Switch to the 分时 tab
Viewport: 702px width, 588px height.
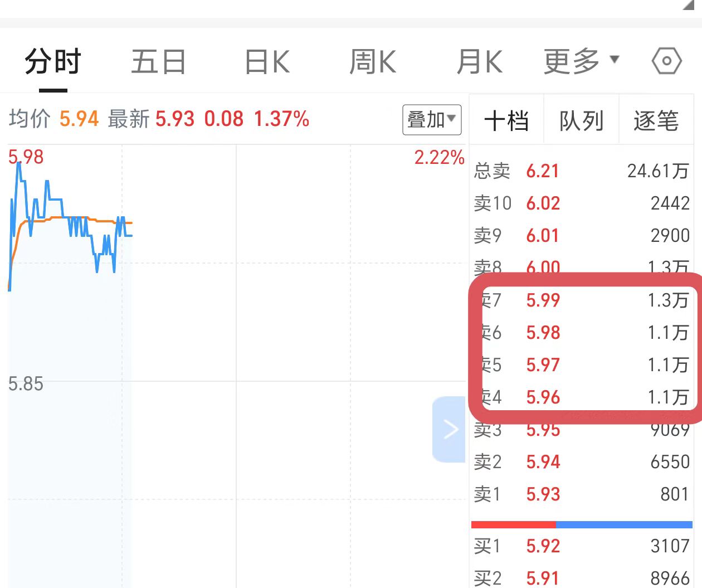[x=53, y=61]
